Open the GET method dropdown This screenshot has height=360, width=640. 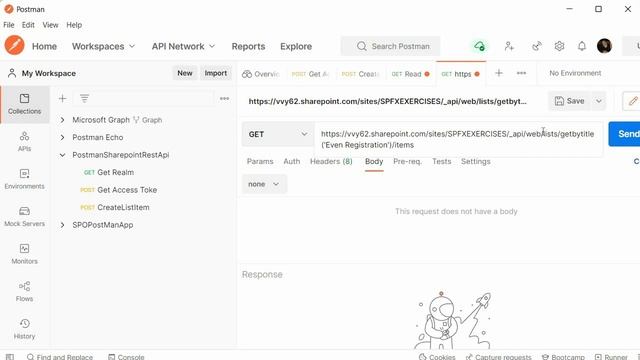pos(278,134)
